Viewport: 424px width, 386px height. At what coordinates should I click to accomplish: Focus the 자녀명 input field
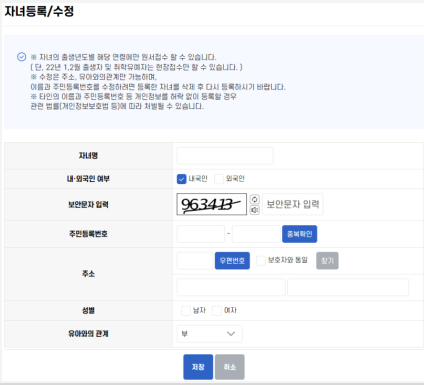(225, 156)
